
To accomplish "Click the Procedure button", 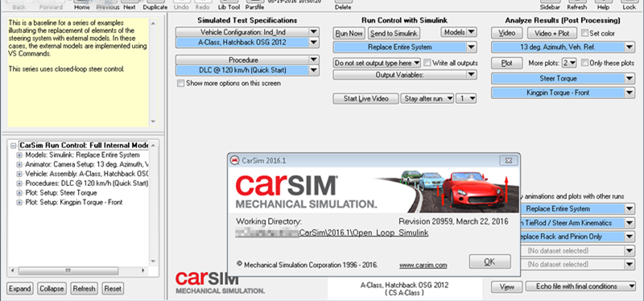I will tap(242, 60).
